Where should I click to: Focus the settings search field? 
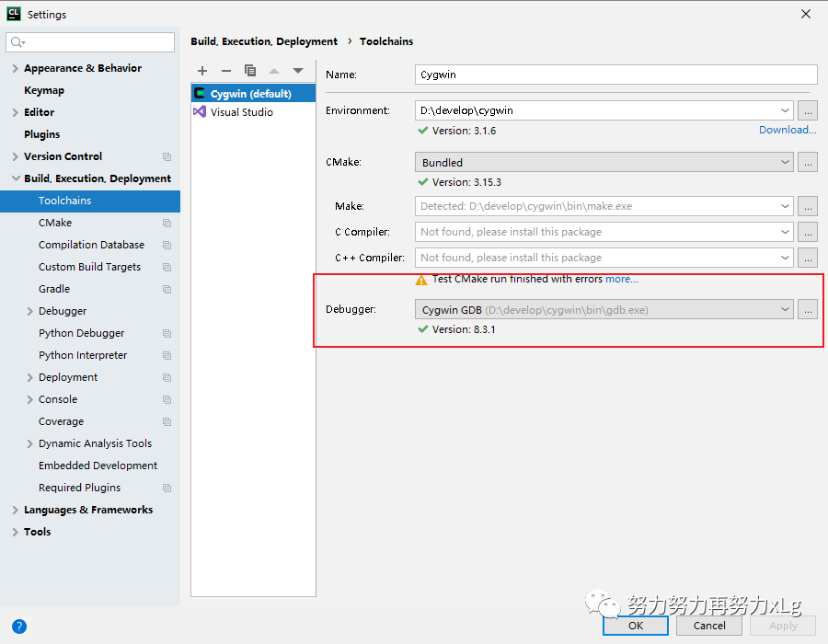click(90, 42)
